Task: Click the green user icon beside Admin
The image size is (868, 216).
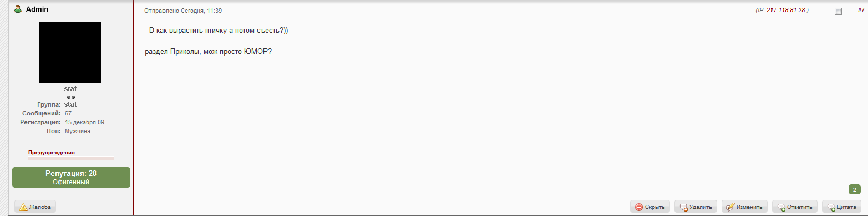Action: pos(18,9)
